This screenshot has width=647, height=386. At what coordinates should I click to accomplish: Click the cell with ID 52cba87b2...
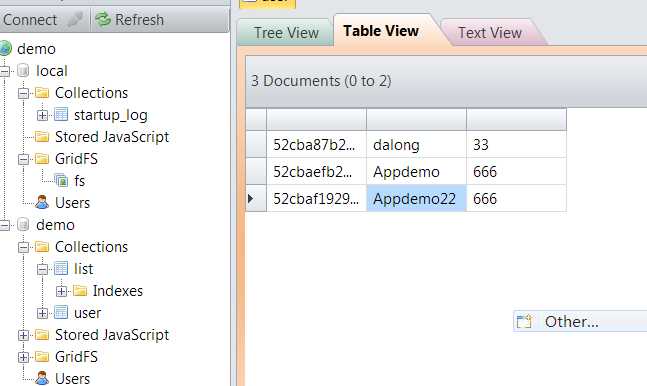coord(316,144)
